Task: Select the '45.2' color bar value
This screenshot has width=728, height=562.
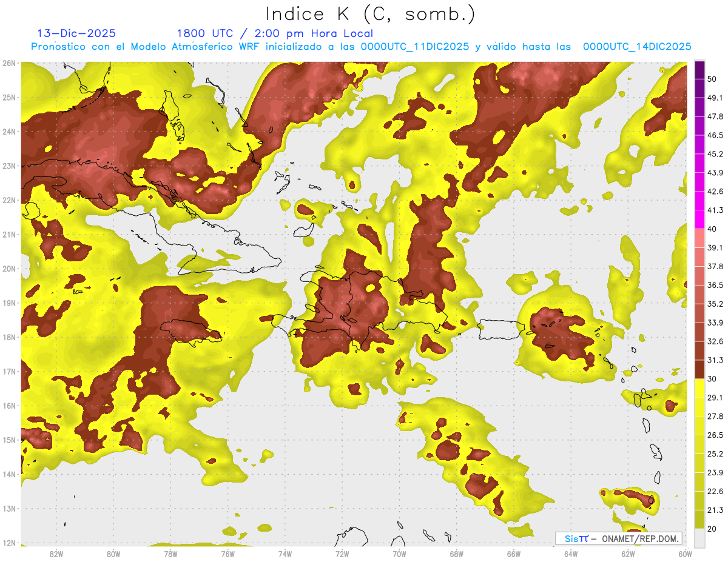Action: point(715,153)
